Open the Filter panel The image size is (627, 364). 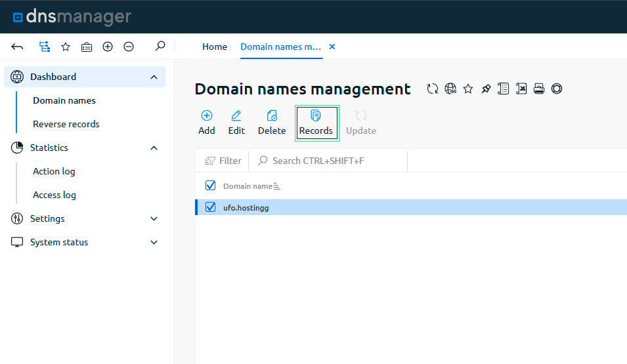[x=223, y=161]
